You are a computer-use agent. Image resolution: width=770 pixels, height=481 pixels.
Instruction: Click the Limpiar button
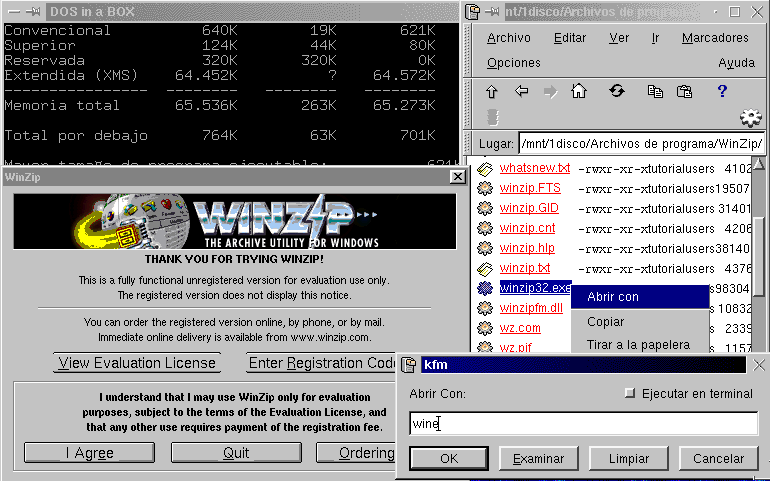tap(629, 458)
